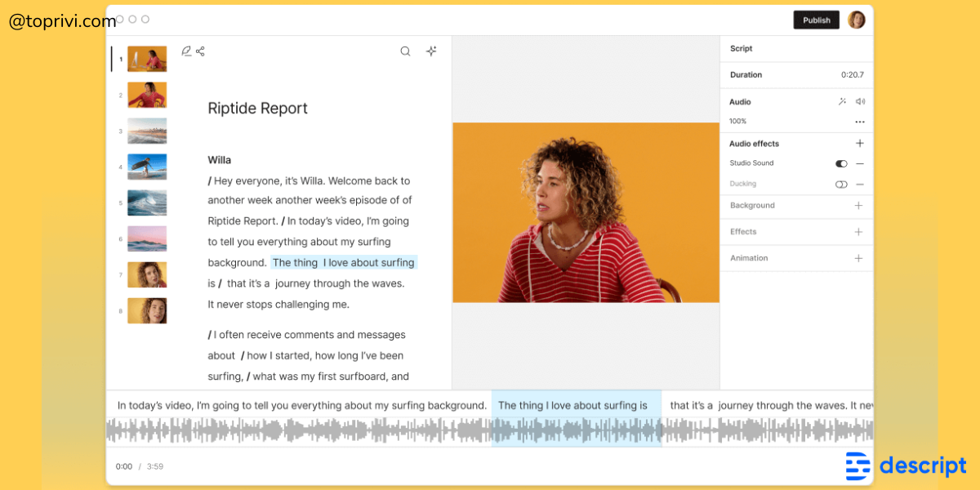The height and width of the screenshot is (490, 980).
Task: Click script text 'I often receive comments and messages'
Action: [310, 335]
